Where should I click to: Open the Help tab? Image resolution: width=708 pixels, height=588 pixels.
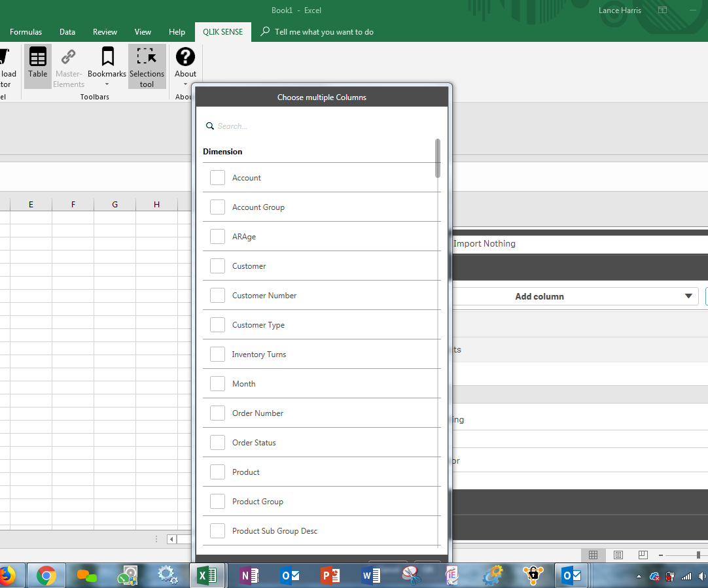click(x=177, y=31)
